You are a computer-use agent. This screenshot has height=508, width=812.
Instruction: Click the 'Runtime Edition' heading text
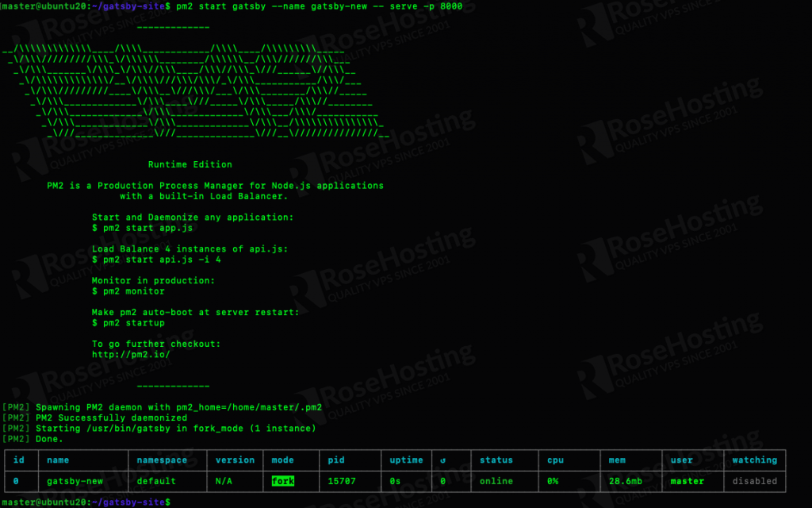click(190, 165)
